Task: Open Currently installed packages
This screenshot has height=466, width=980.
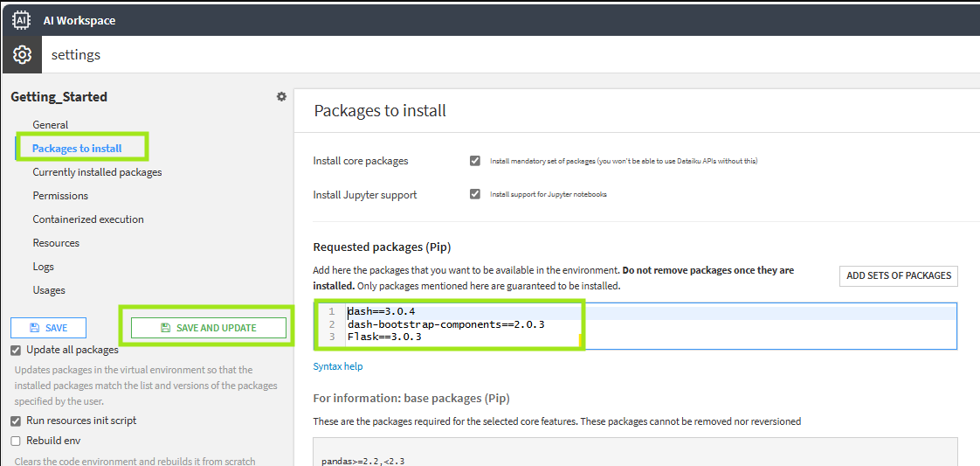Action: point(98,172)
